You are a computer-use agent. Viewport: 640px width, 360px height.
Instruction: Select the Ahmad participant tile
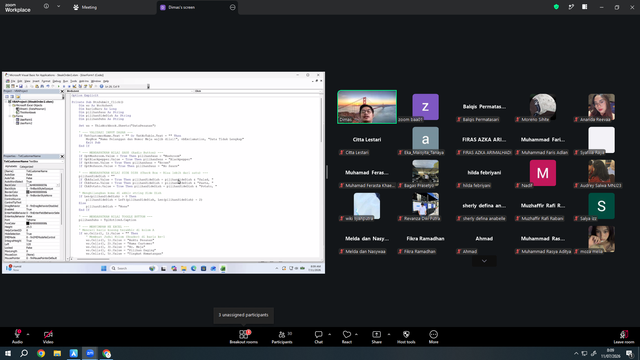click(x=484, y=239)
